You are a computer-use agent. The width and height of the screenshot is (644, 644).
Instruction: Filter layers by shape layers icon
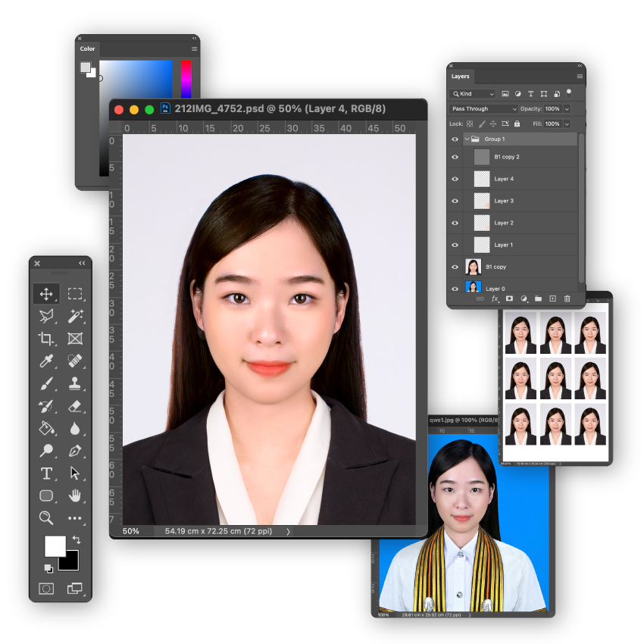coord(544,94)
